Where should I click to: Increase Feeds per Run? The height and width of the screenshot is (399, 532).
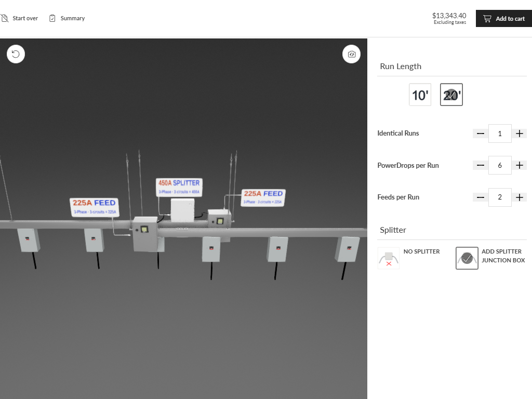click(519, 197)
